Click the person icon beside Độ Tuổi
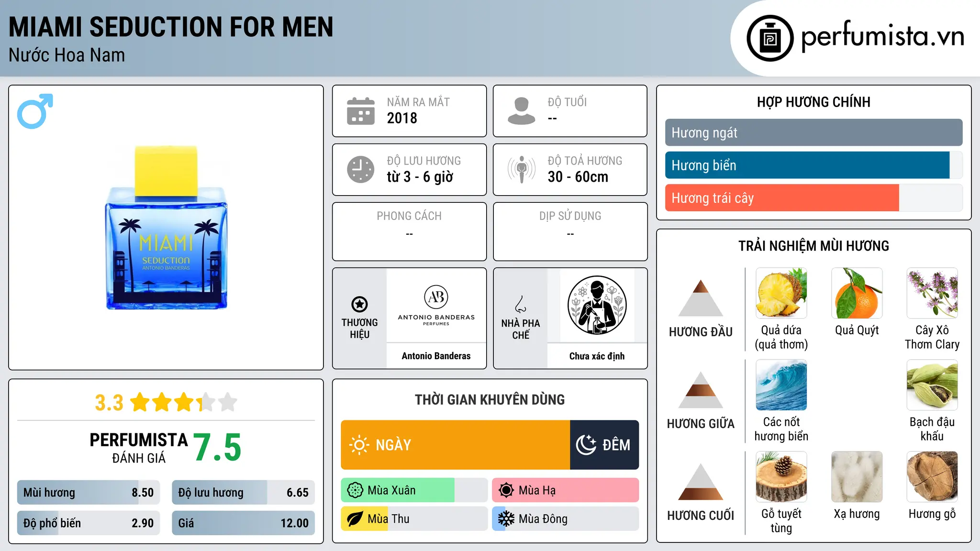Image resolution: width=980 pixels, height=551 pixels. [x=522, y=111]
